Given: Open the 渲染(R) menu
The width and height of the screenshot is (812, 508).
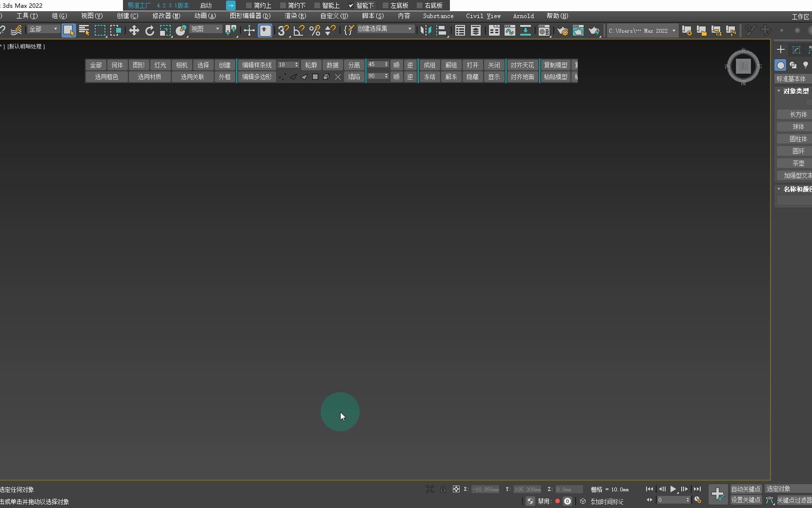Looking at the screenshot, I should tap(295, 16).
